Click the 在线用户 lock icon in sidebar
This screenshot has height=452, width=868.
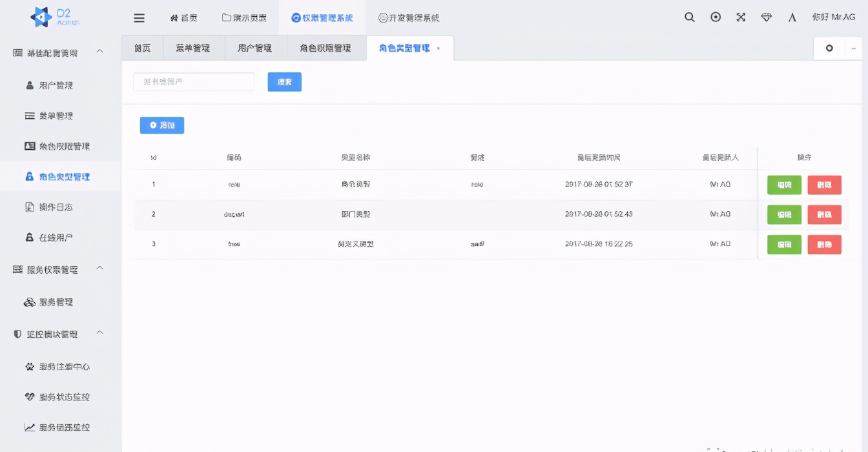[31, 237]
